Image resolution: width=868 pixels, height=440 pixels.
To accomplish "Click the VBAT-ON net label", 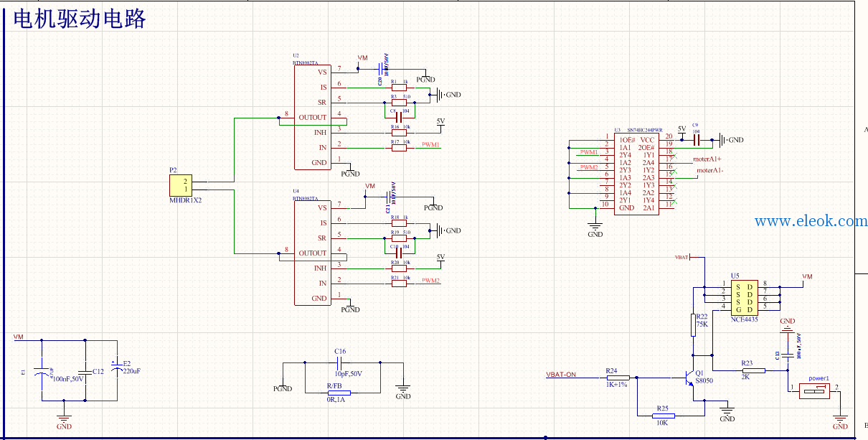I will point(561,374).
